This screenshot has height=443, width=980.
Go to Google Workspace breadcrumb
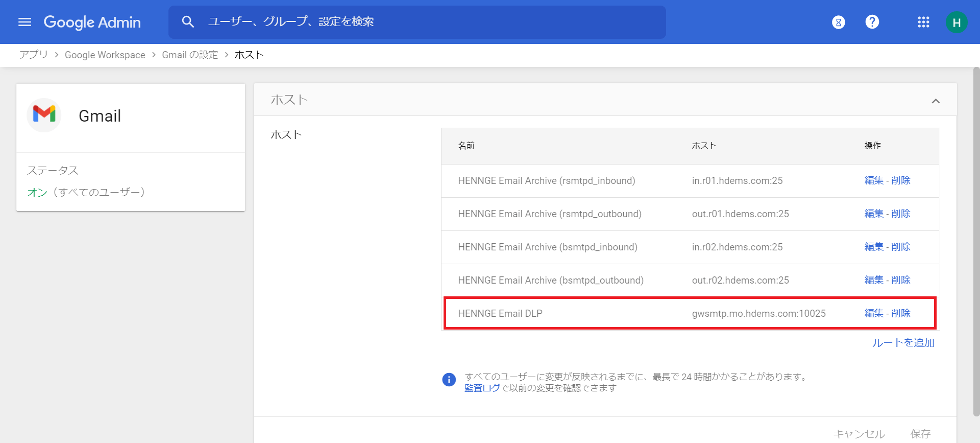click(105, 55)
